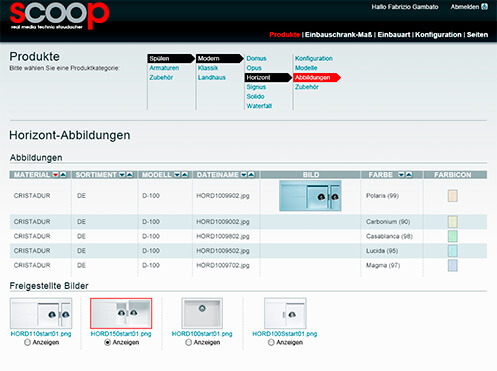Open HORD100start01.png file link

coord(202,334)
